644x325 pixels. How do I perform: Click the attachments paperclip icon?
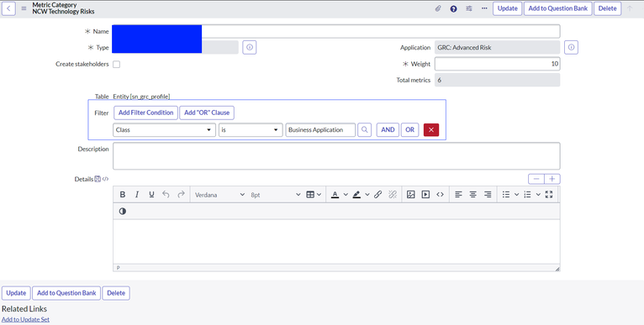438,8
